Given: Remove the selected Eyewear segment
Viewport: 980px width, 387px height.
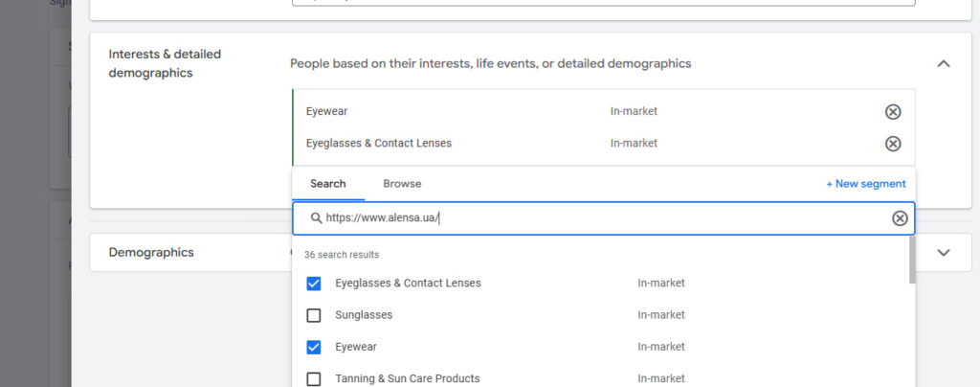Looking at the screenshot, I should (892, 112).
